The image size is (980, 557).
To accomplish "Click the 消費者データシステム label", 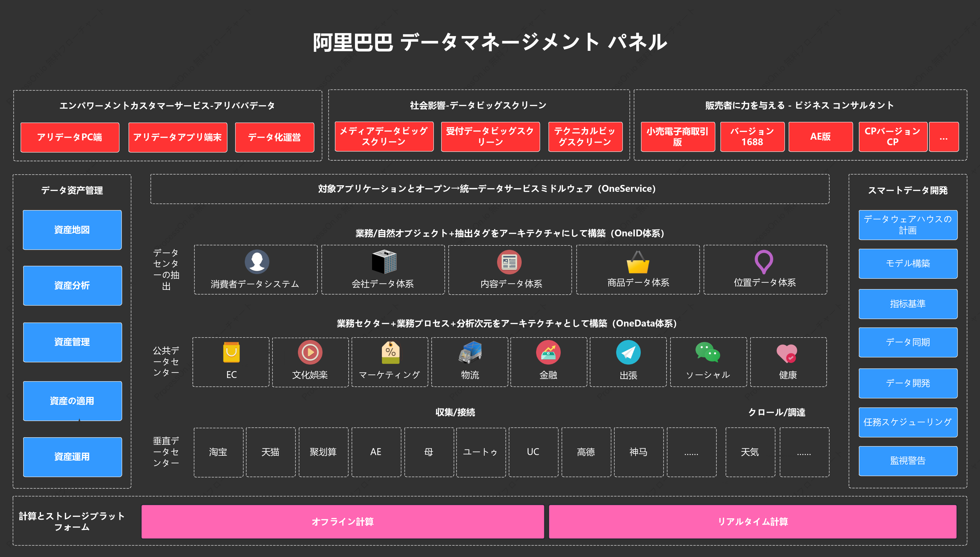I will pyautogui.click(x=255, y=284).
